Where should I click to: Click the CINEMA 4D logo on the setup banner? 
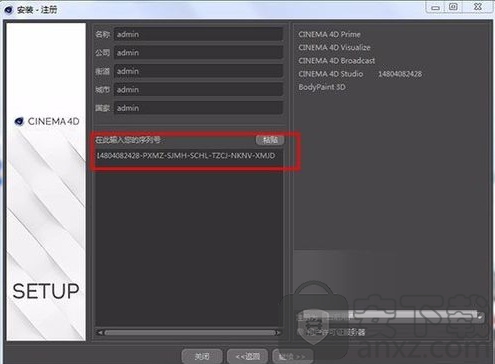[x=47, y=121]
